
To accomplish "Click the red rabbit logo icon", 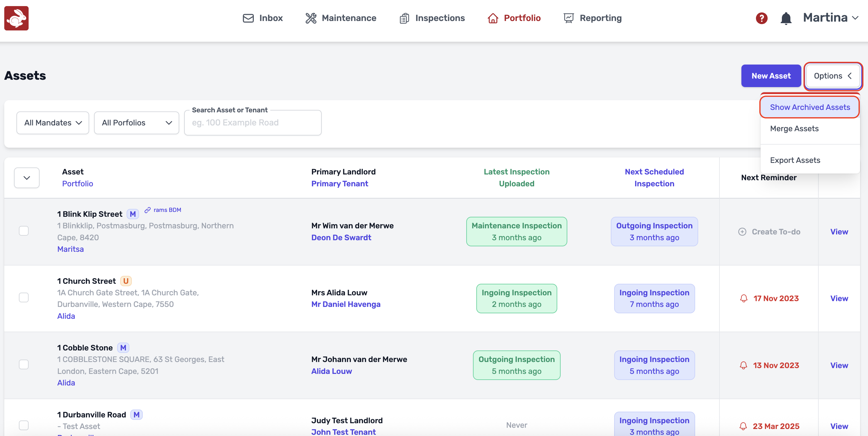I will click(x=16, y=18).
